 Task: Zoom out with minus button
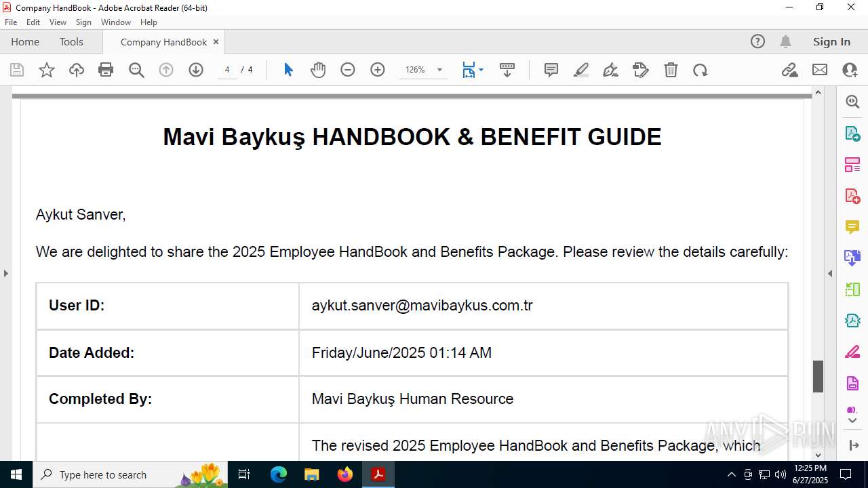point(348,70)
